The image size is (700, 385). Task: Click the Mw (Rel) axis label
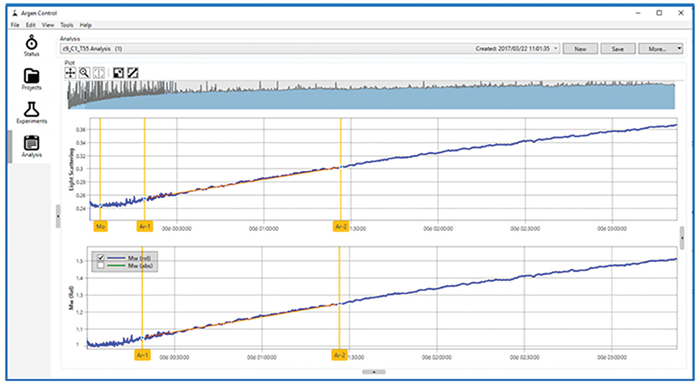71,298
